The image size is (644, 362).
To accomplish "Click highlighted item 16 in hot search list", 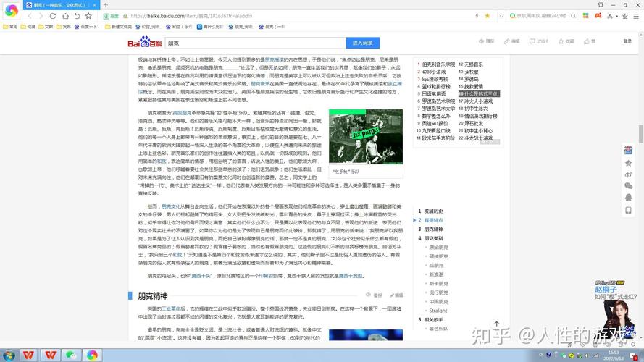I will click(x=479, y=94).
